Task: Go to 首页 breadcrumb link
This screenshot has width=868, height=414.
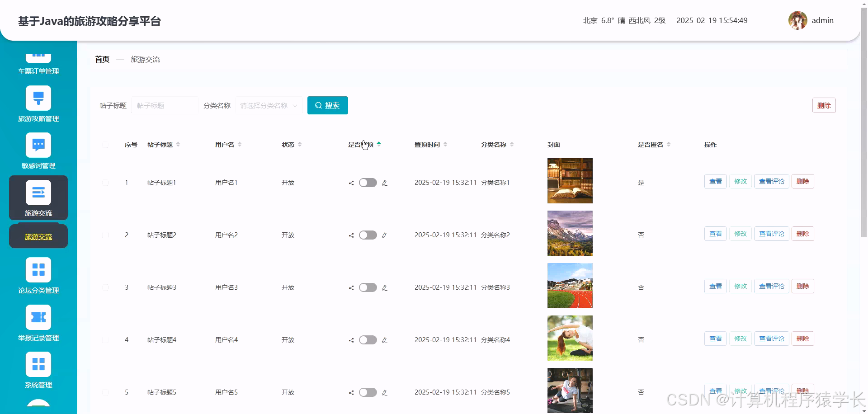Action: click(x=102, y=59)
